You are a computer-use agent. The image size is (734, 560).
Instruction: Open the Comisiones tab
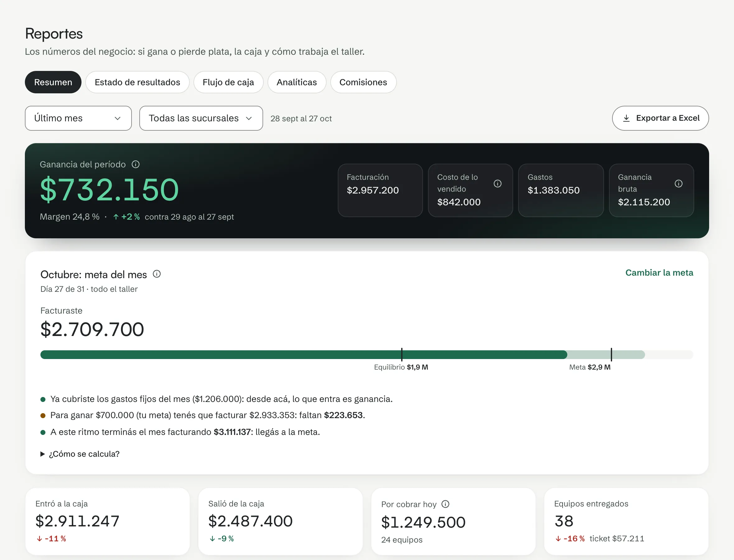coord(363,82)
